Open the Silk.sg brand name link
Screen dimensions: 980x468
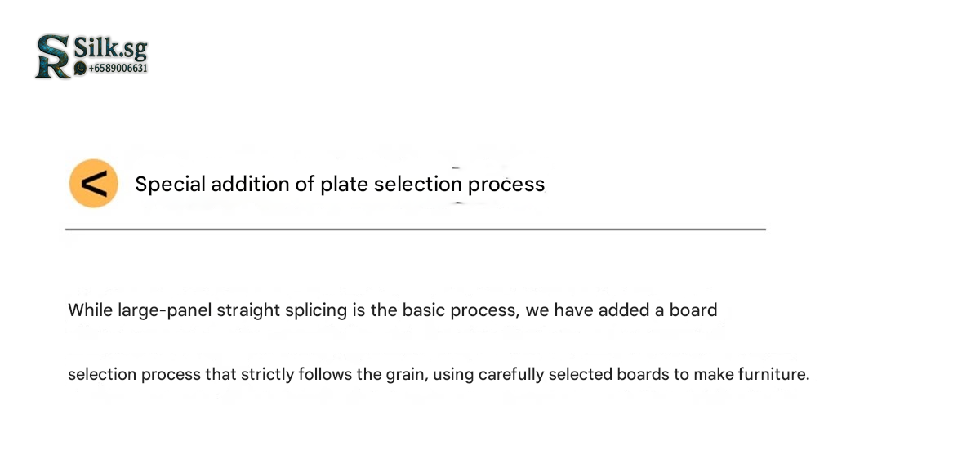[110, 49]
